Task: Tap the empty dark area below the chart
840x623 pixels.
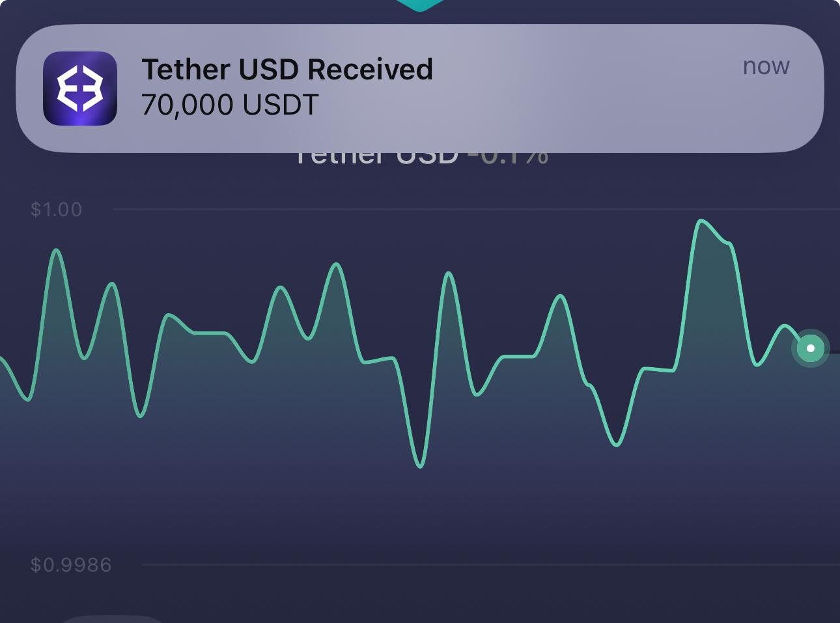Action: 456,596
